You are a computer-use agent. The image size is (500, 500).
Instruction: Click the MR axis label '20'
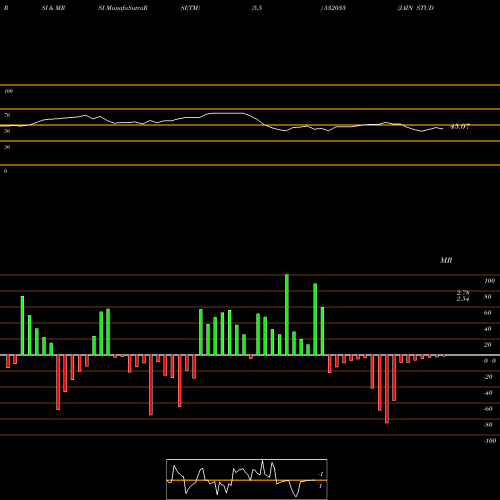(x=488, y=345)
